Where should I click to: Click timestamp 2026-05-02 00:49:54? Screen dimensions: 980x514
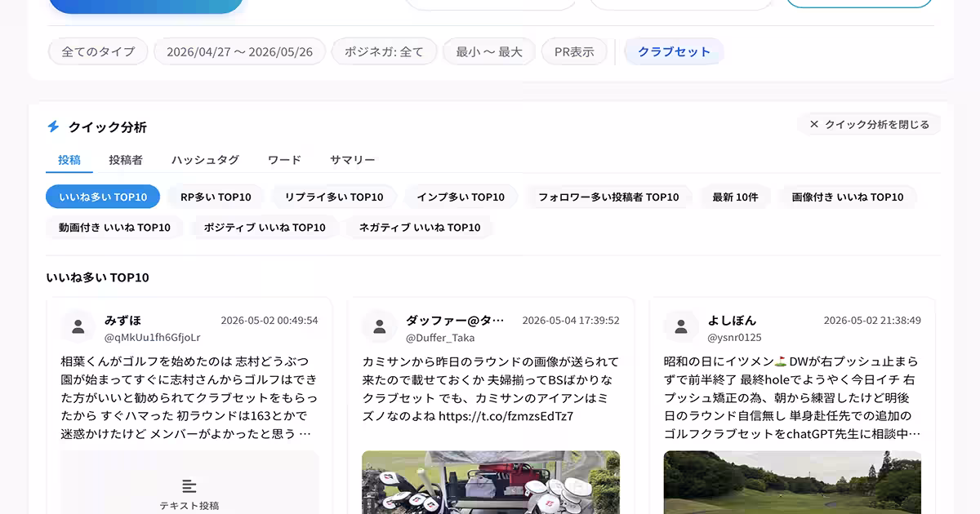(269, 321)
